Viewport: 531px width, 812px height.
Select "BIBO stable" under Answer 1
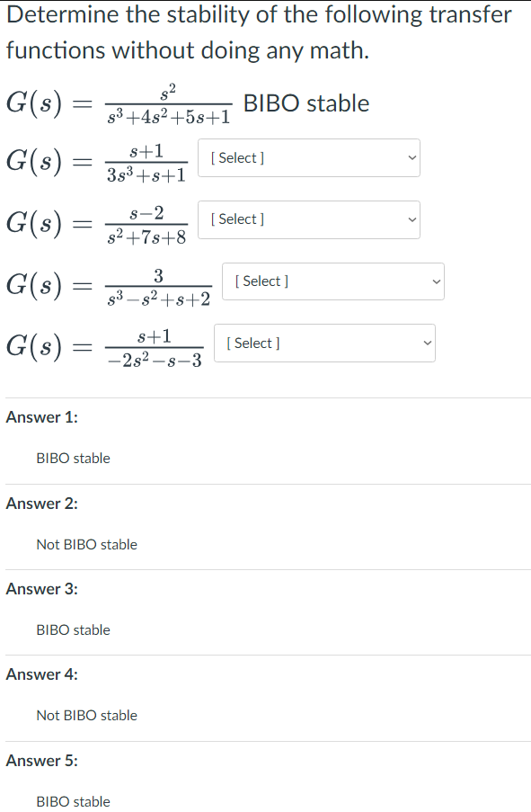click(x=73, y=458)
